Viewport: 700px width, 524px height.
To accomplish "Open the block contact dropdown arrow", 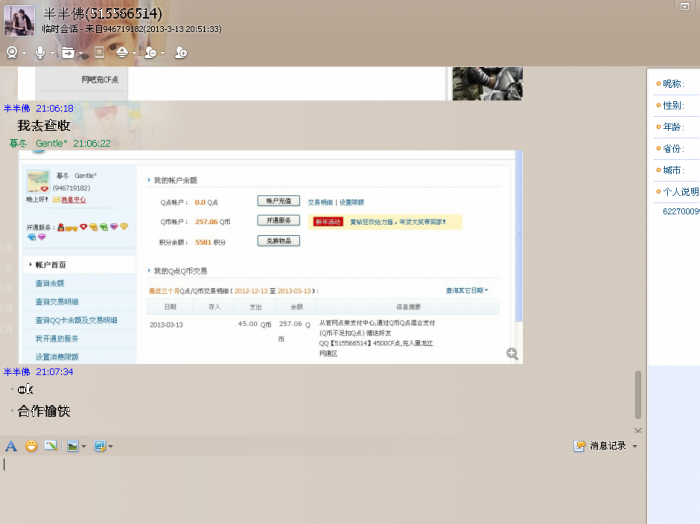I will point(162,53).
